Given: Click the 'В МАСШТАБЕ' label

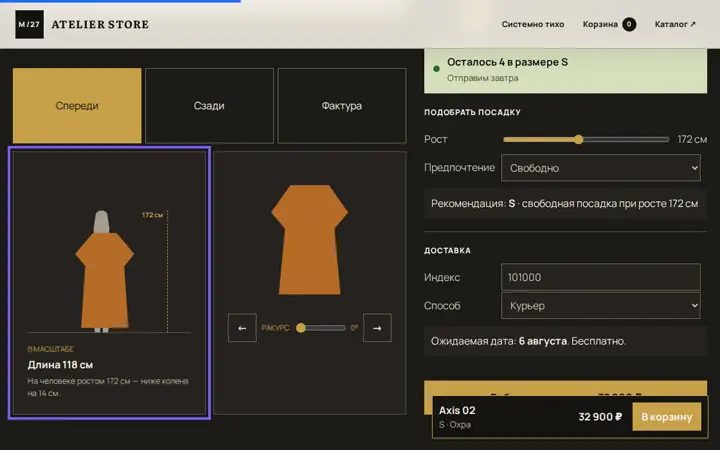Looking at the screenshot, I should (51, 349).
